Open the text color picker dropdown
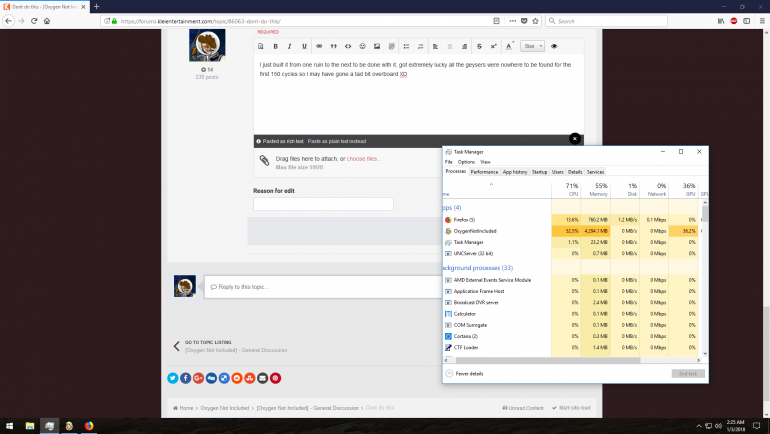The height and width of the screenshot is (434, 770). coord(509,46)
